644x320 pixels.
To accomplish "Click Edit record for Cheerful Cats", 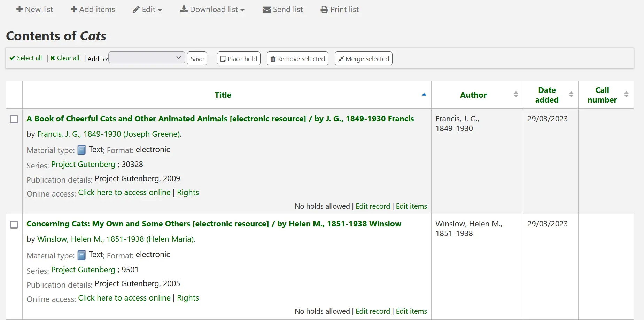I will tap(373, 206).
